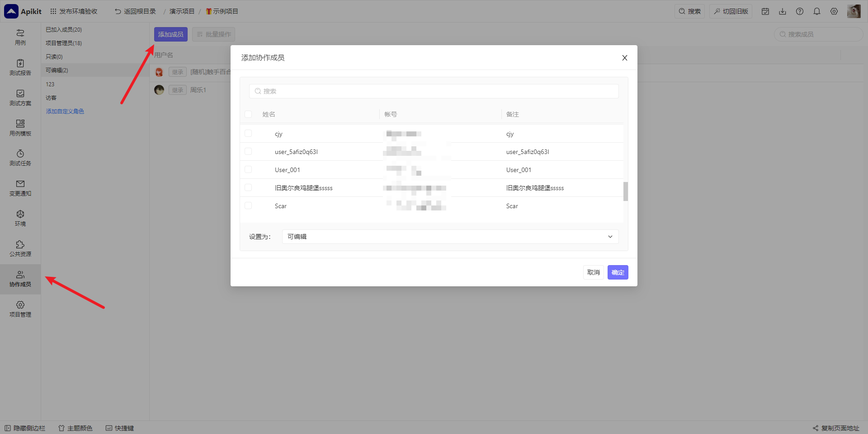Open the 批量操作 dropdown button
The image size is (868, 434).
pyautogui.click(x=213, y=34)
